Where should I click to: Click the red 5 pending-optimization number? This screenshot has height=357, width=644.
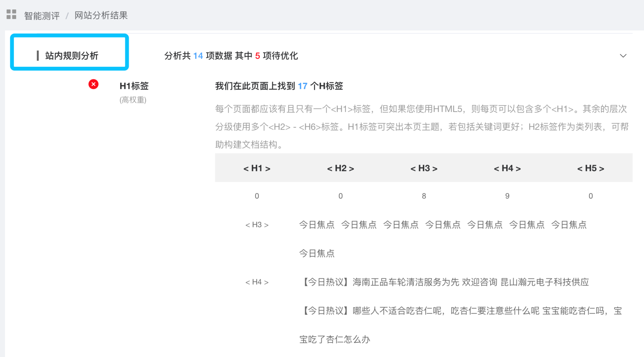point(258,56)
